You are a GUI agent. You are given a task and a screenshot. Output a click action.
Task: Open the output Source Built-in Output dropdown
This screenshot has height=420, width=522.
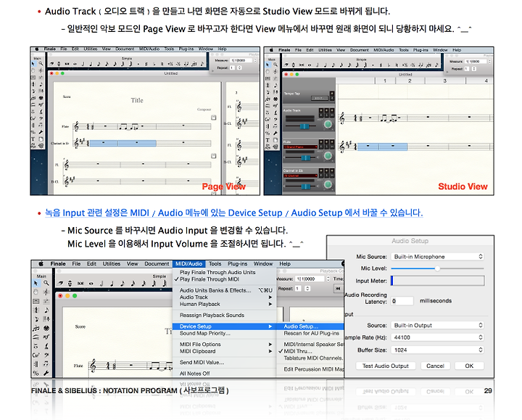pyautogui.click(x=437, y=325)
